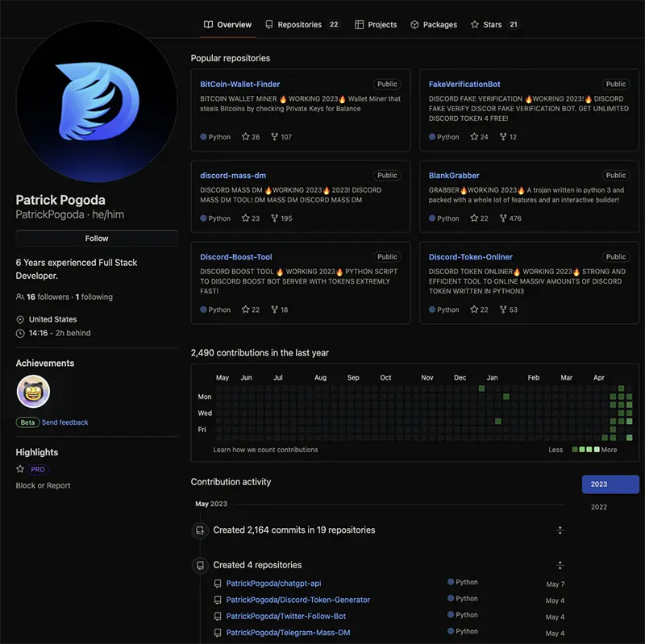Click the darkest green contribution legend square
Viewport: 645px width, 644px height.
point(575,450)
